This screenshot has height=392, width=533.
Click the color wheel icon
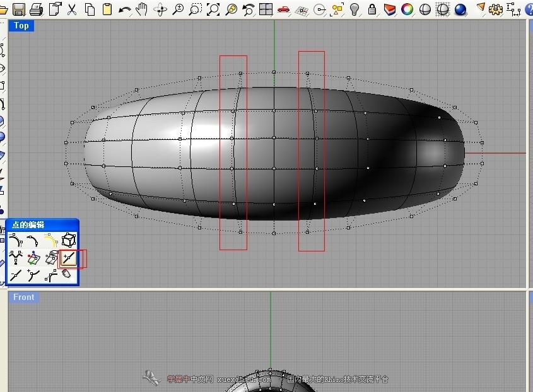tap(407, 9)
